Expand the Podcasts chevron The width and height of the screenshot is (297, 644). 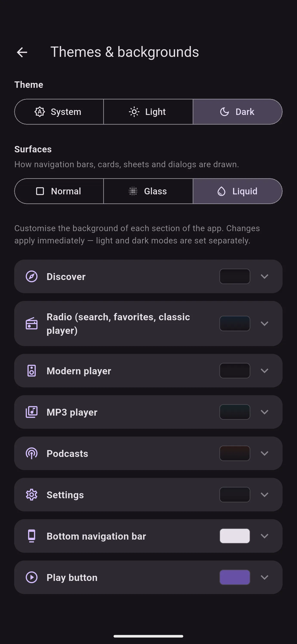(x=265, y=453)
